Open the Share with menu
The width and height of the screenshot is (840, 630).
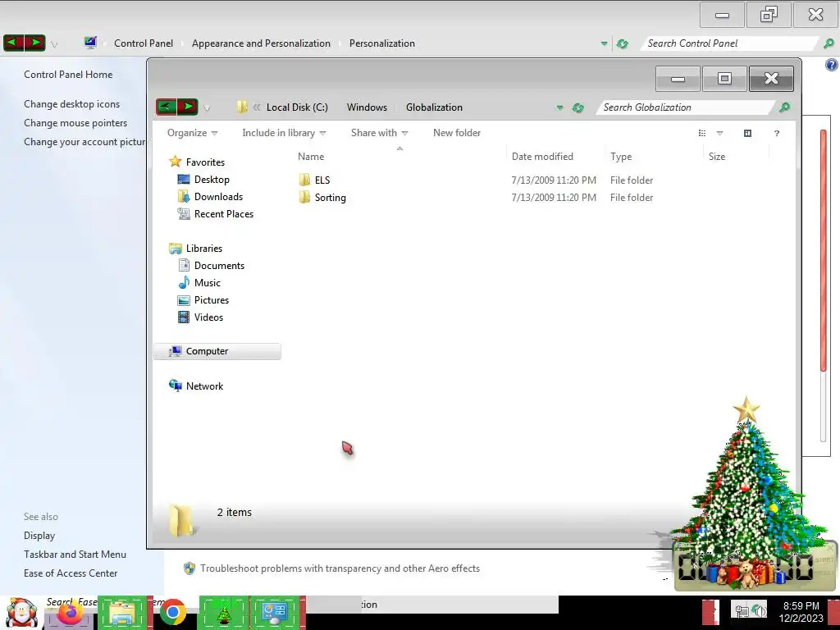tap(379, 133)
